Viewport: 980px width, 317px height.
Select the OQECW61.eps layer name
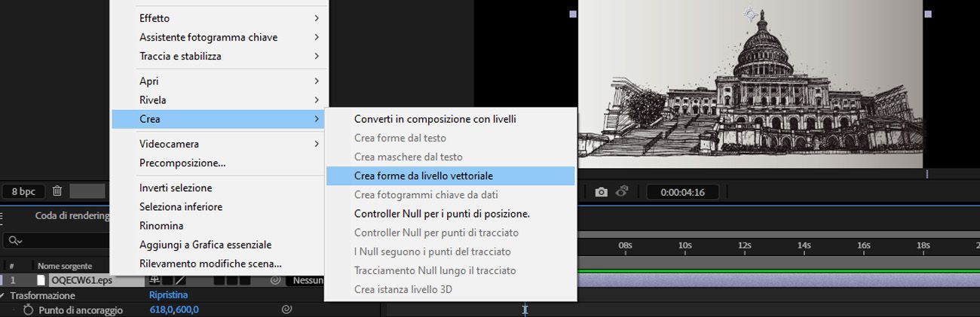pyautogui.click(x=81, y=280)
